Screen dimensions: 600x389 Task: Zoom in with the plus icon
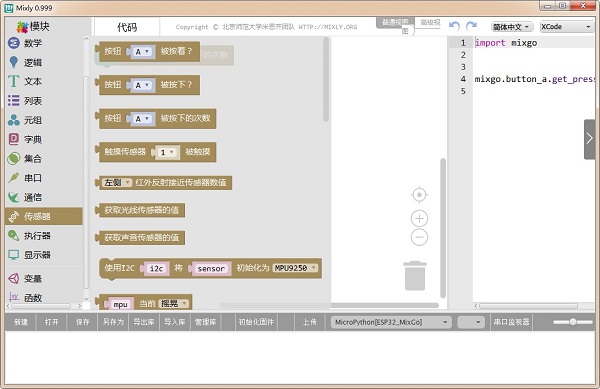[419, 218]
